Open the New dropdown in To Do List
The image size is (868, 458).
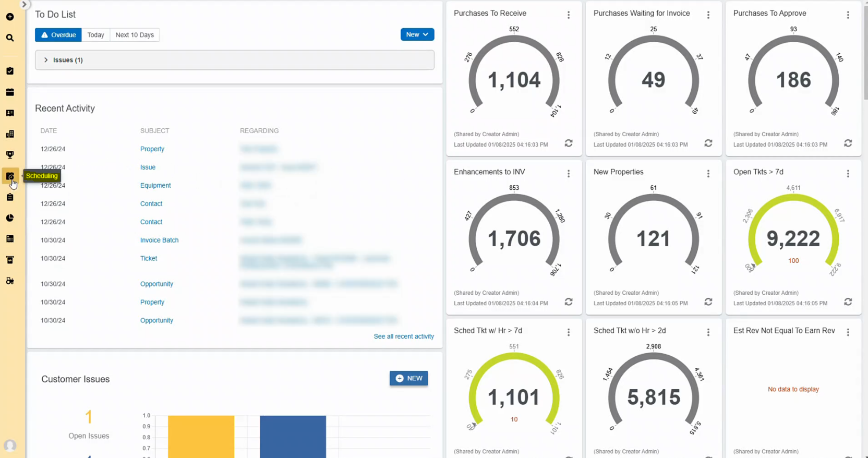(x=417, y=34)
